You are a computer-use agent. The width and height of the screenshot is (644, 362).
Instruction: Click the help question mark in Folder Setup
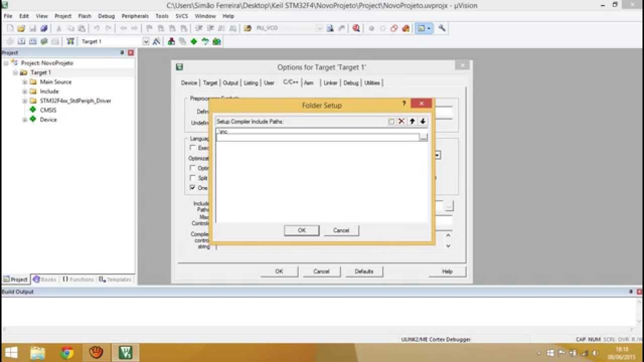point(404,103)
